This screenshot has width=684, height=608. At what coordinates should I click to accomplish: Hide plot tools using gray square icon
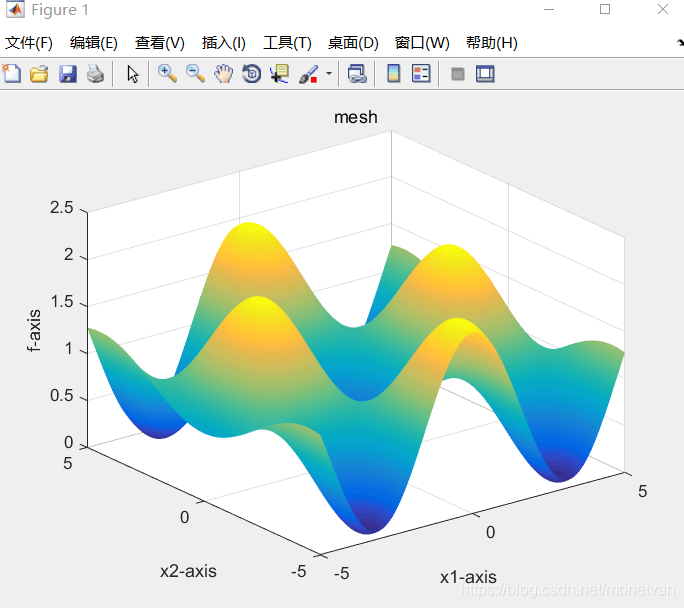pyautogui.click(x=458, y=74)
